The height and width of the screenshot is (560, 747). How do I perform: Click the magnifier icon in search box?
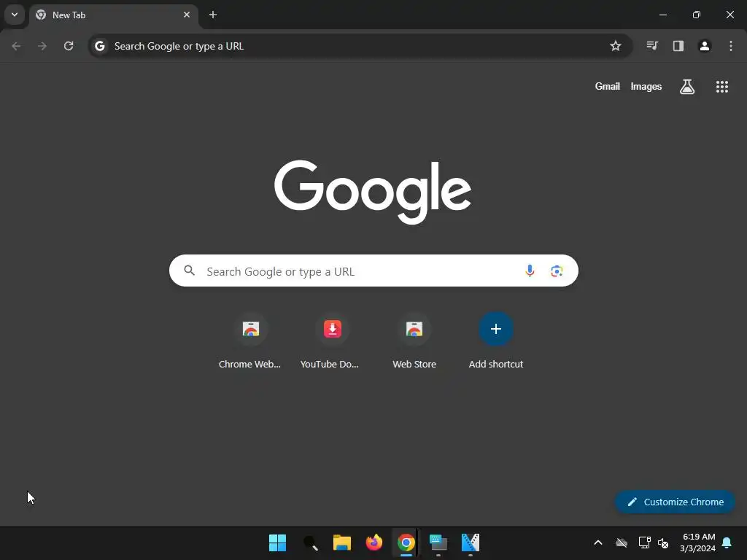[190, 271]
